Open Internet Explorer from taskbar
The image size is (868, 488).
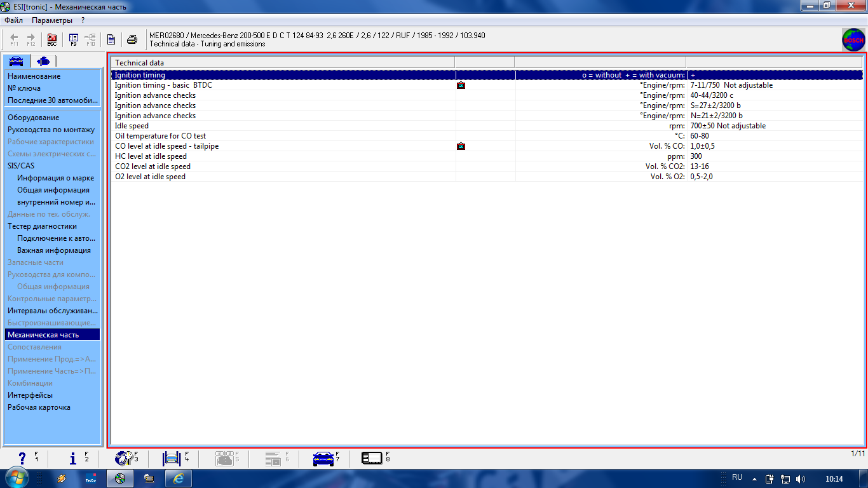(179, 478)
